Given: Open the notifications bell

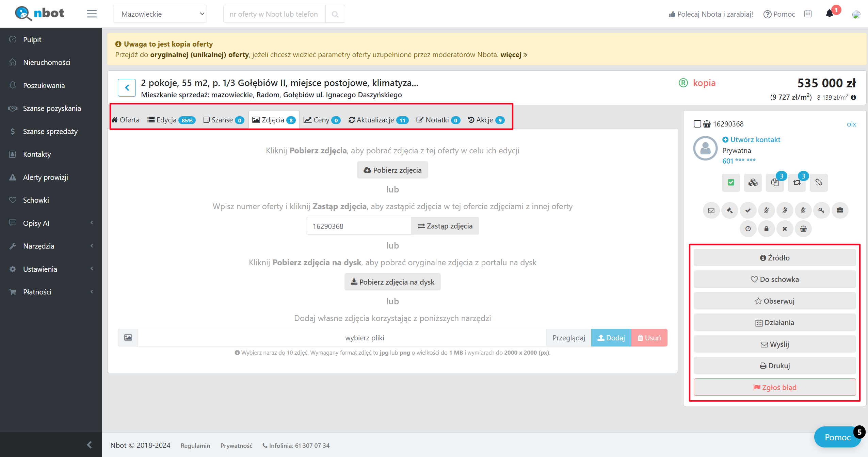Looking at the screenshot, I should [x=830, y=14].
